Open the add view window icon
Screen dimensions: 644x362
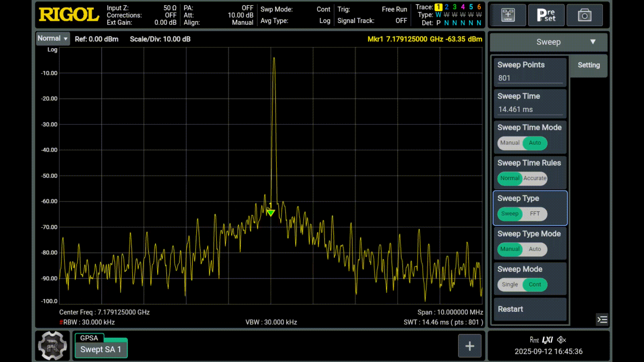click(x=508, y=15)
